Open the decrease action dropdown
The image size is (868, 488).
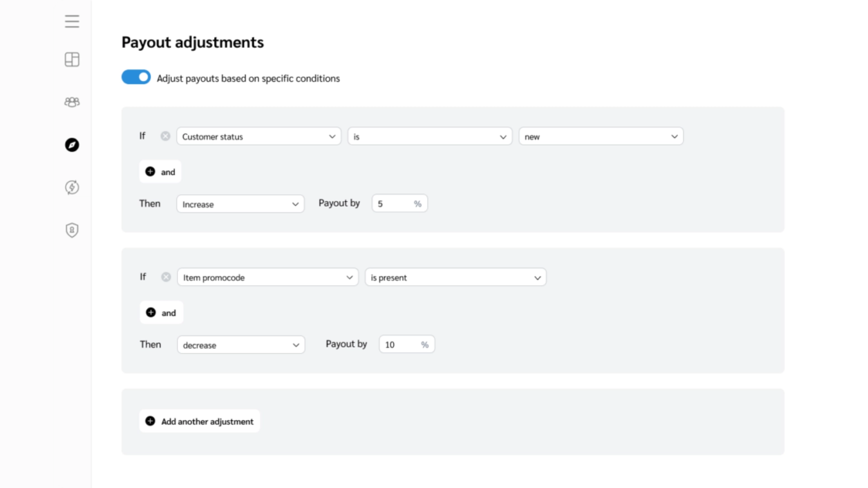coord(241,345)
